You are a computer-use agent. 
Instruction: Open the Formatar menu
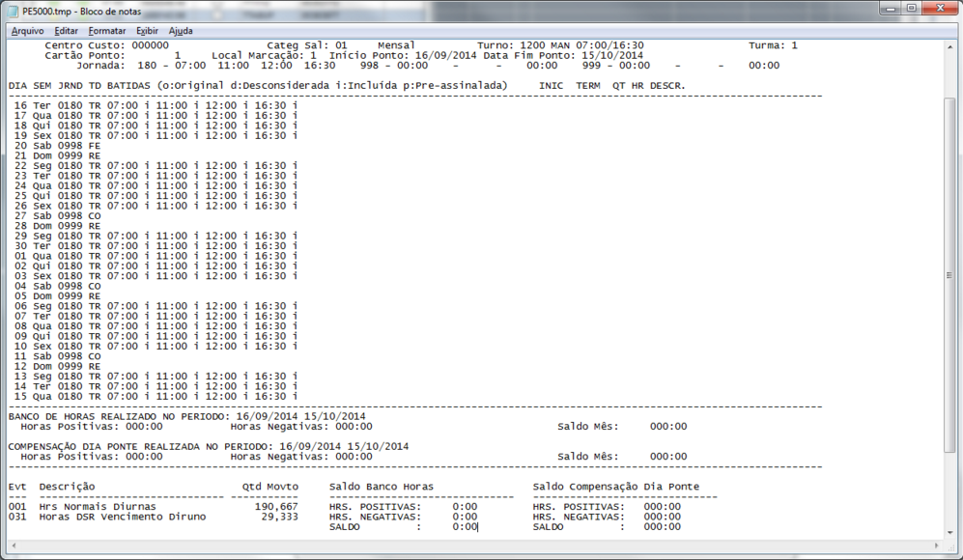tap(107, 31)
